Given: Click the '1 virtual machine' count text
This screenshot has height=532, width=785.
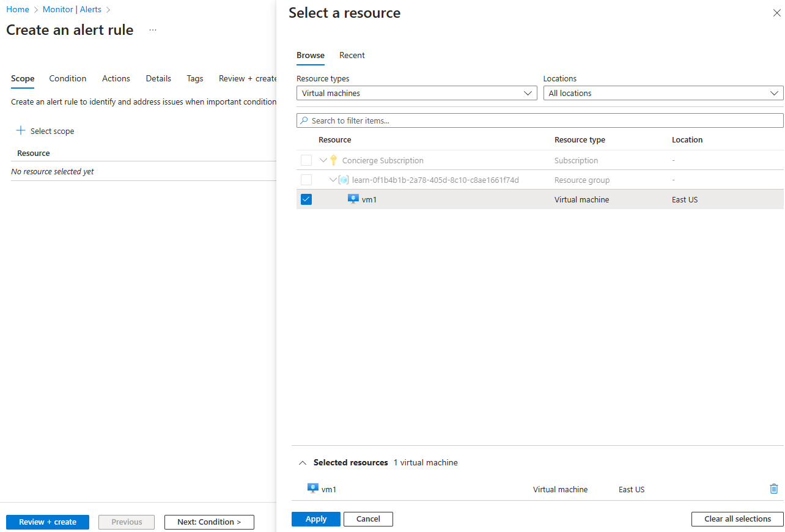Looking at the screenshot, I should coord(426,462).
